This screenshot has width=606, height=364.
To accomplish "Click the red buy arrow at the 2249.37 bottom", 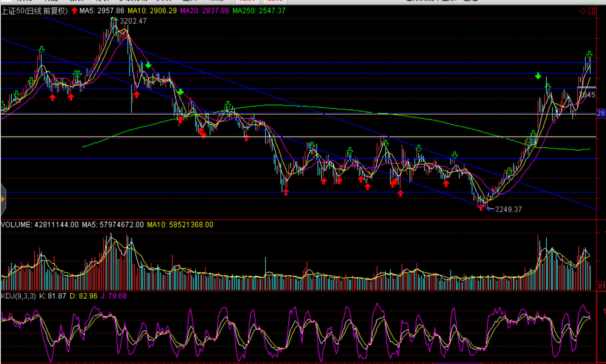I will pos(481,208).
